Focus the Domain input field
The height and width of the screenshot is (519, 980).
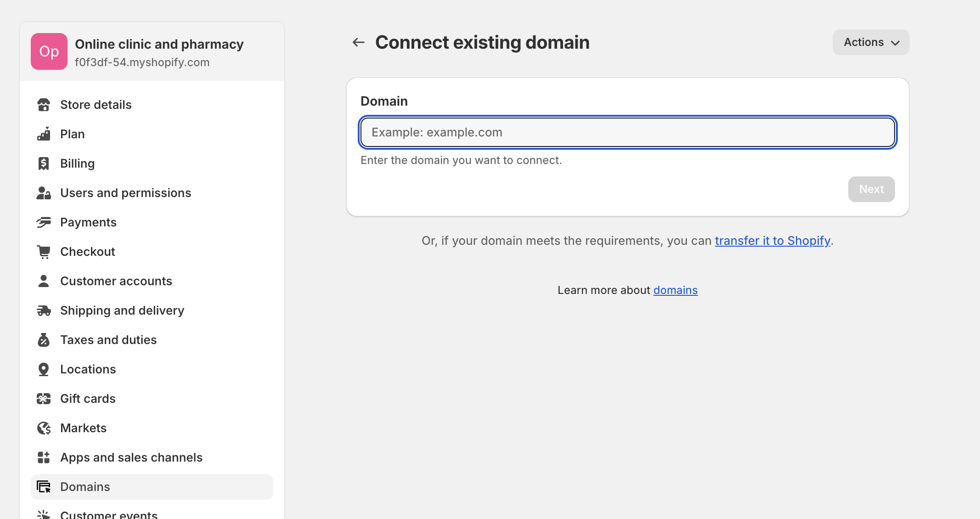pos(627,132)
